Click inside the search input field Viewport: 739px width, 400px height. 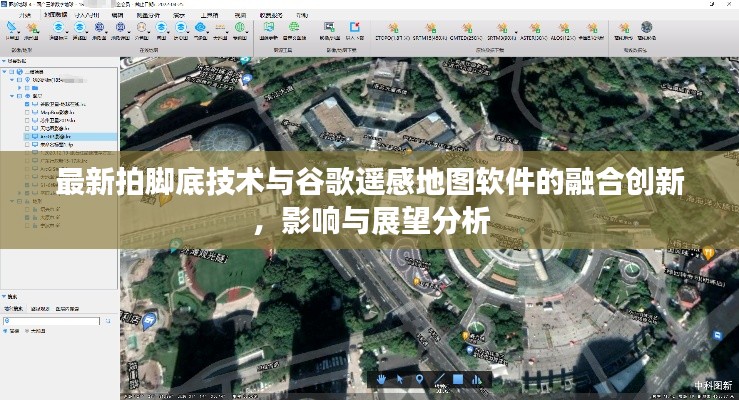click(x=52, y=321)
